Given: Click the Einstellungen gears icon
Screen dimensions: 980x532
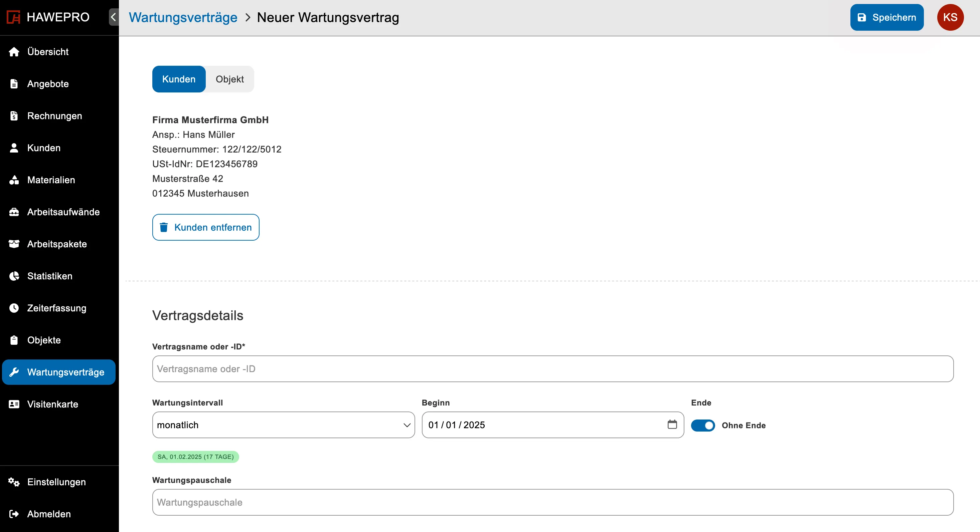Looking at the screenshot, I should pyautogui.click(x=14, y=482).
